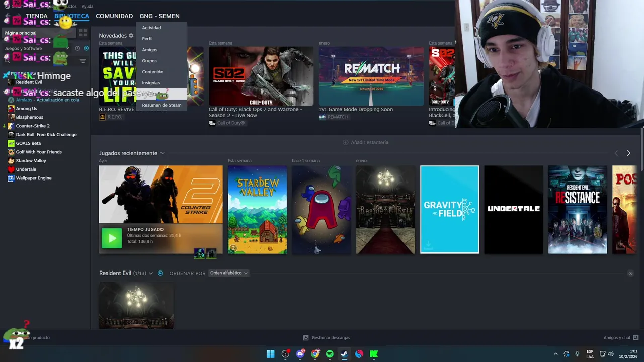Open Spotify from taskbar
The height and width of the screenshot is (362, 644).
[330, 354]
